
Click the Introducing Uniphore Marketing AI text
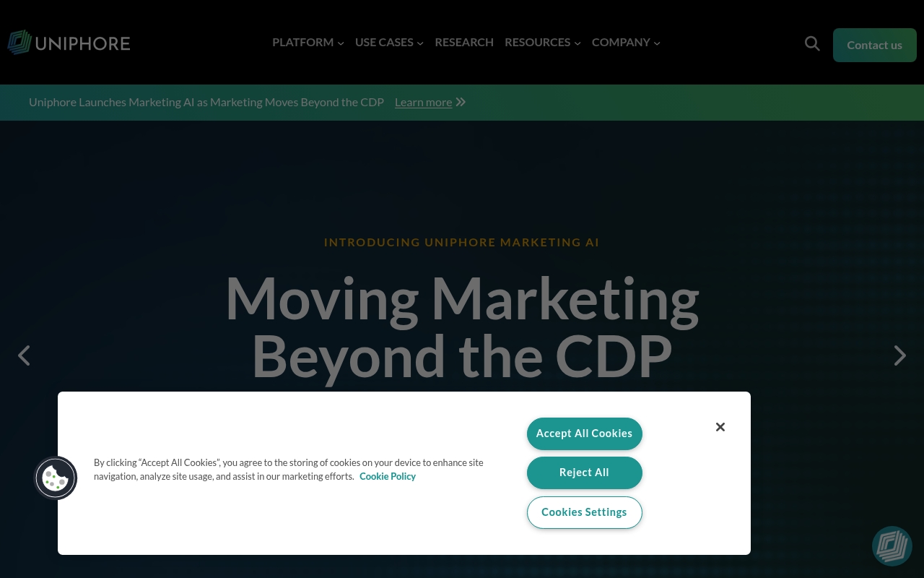coord(462,242)
